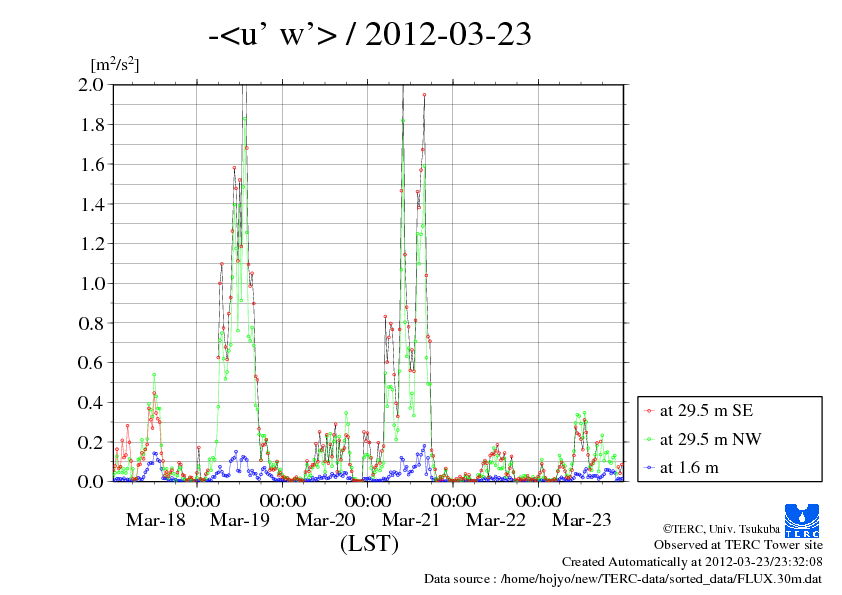
Task: Click the 00:00 label above Mar-21
Action: pyautogui.click(x=368, y=500)
